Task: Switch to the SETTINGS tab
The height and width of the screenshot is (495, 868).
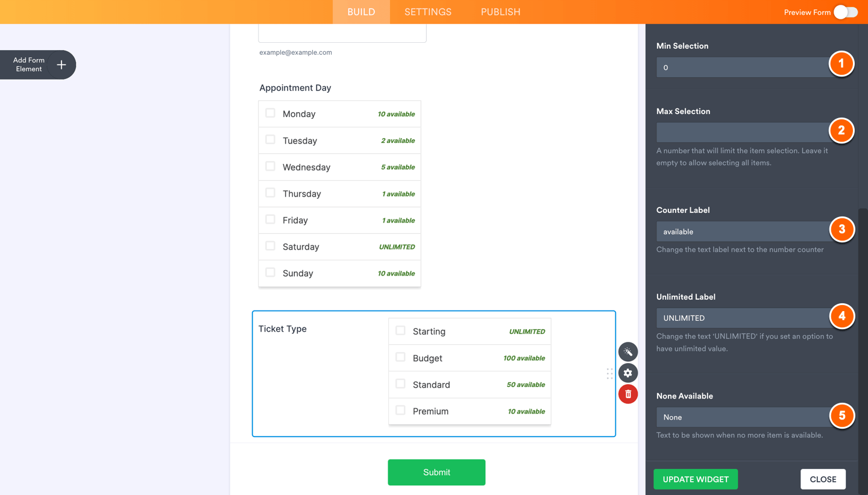Action: tap(428, 12)
